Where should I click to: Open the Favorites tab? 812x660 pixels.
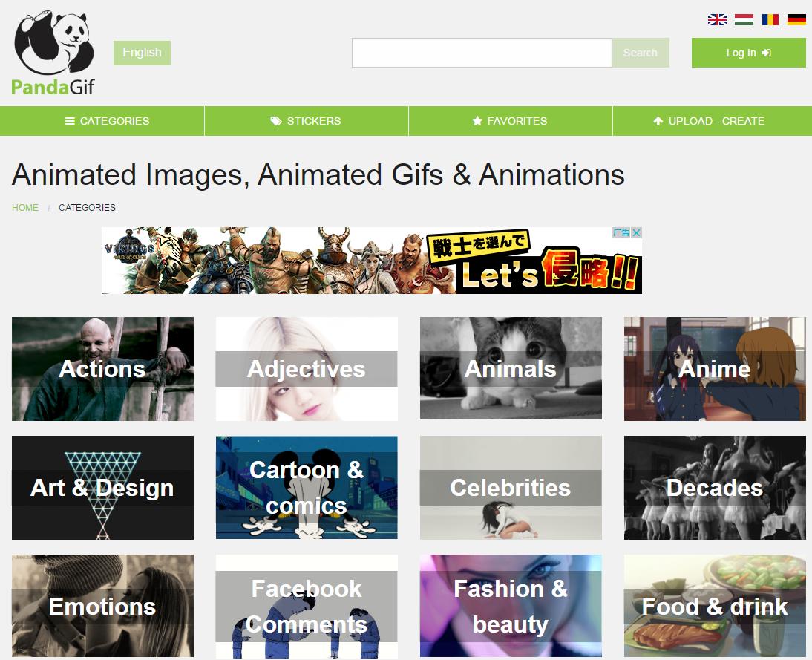(510, 121)
